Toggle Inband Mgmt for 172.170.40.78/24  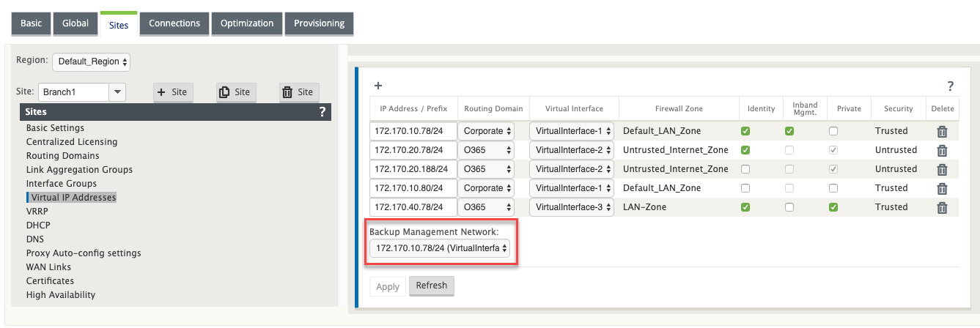[x=789, y=207]
